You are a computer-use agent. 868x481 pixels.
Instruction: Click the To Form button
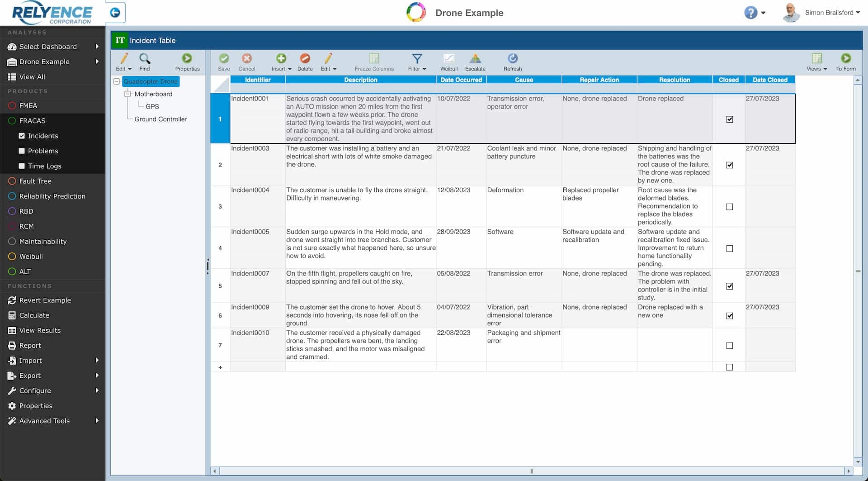pyautogui.click(x=846, y=62)
